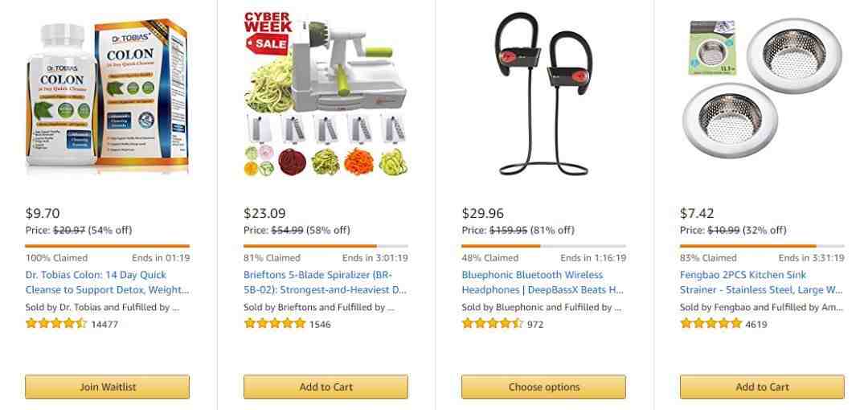This screenshot has width=868, height=410.
Task: Open Bluephonic Bluetooth Wireless Headphones link
Action: click(543, 282)
